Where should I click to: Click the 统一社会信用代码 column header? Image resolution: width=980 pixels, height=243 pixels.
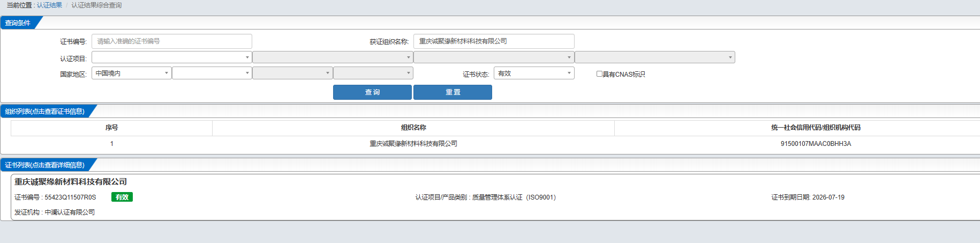coord(816,128)
